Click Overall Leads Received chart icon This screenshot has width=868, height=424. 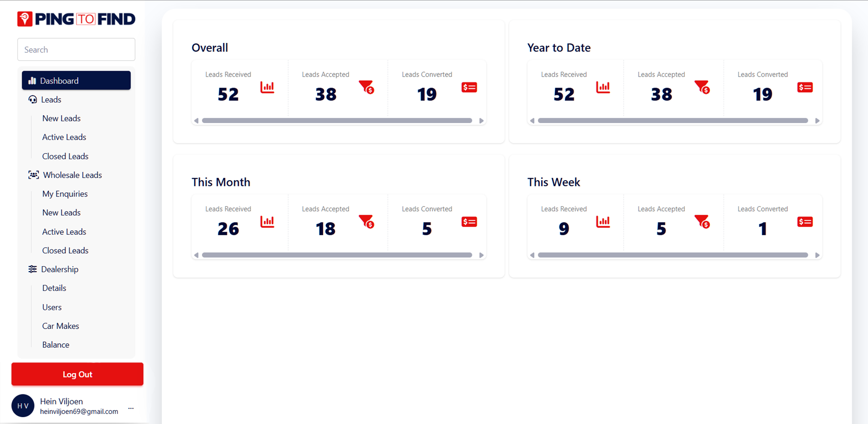tap(267, 87)
